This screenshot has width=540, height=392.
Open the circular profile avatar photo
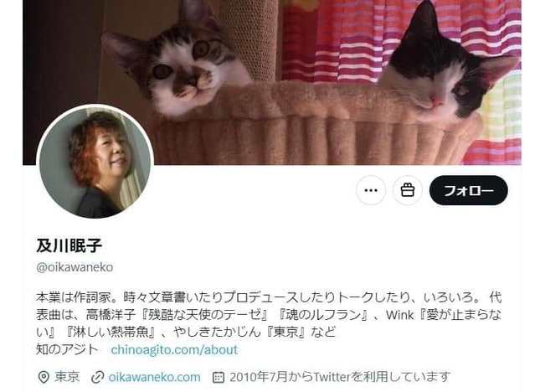coord(95,162)
